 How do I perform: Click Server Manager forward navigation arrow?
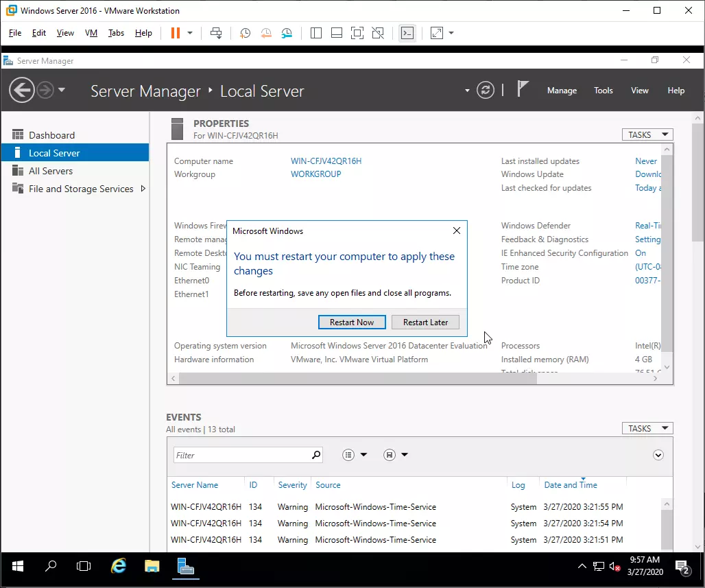click(x=45, y=91)
